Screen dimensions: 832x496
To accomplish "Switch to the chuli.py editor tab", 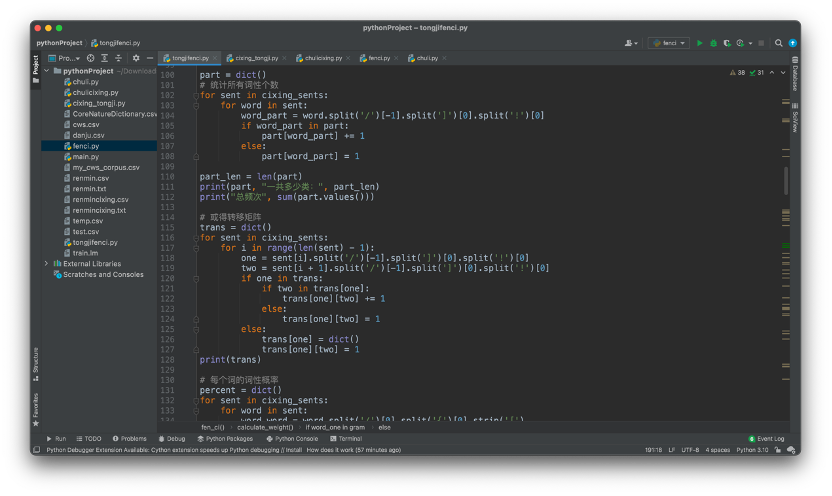I will (x=427, y=58).
